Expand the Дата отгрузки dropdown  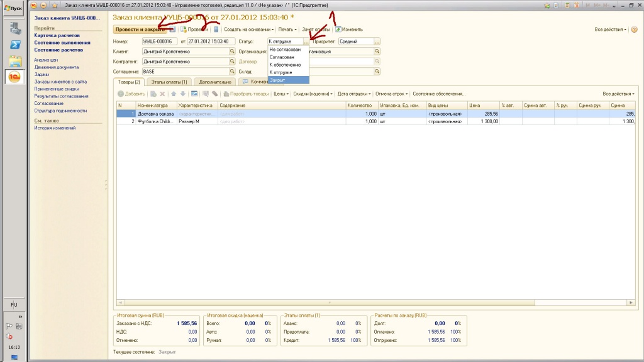pyautogui.click(x=353, y=94)
